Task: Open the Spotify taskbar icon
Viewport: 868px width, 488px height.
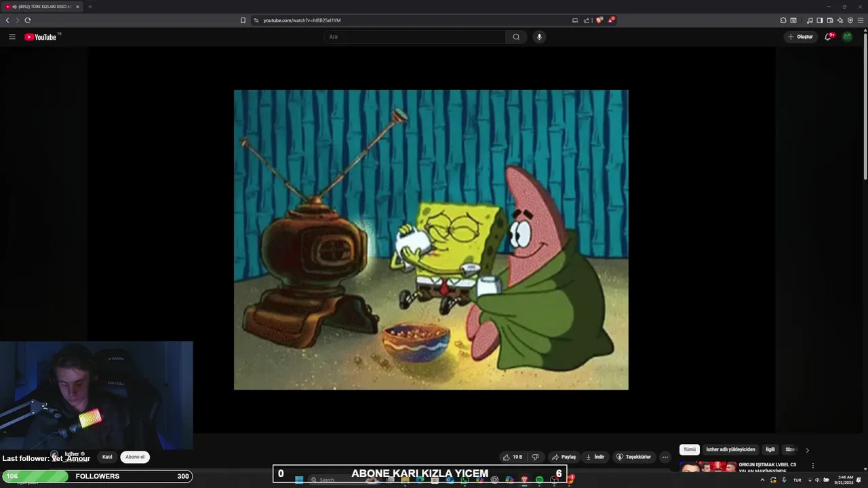Action: [539, 480]
